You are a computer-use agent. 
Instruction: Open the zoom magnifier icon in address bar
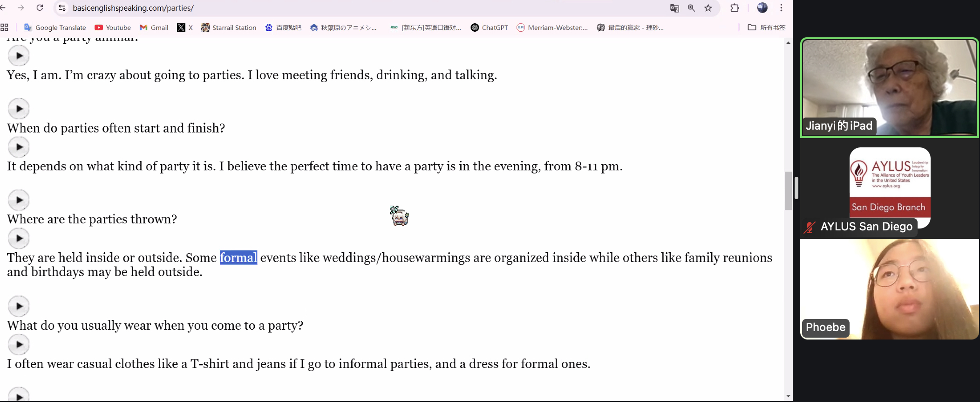[691, 8]
